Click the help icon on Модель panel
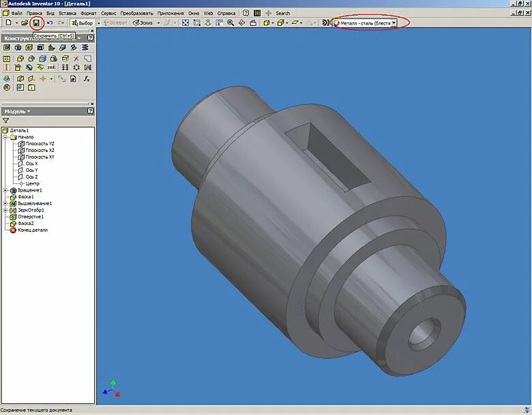 pyautogui.click(x=90, y=111)
